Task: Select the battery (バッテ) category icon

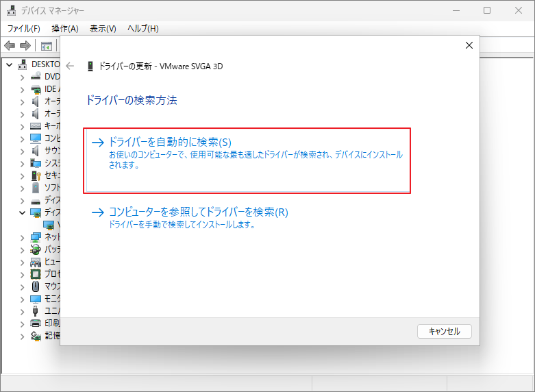Action: [36, 249]
